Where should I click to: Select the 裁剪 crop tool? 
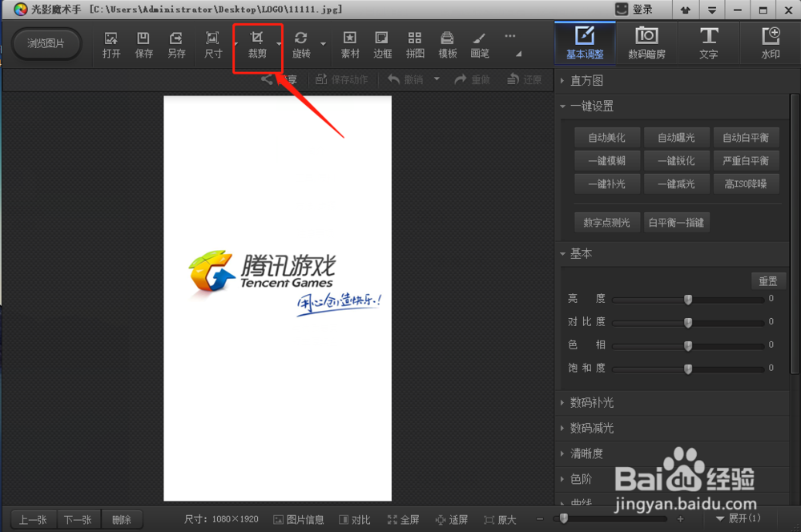point(257,45)
